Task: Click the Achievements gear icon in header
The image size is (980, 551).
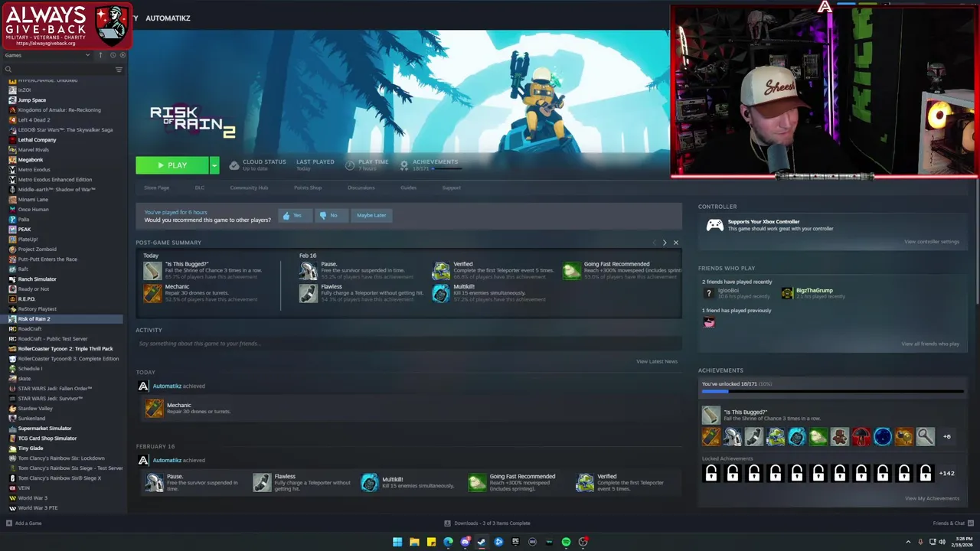Action: coord(404,165)
